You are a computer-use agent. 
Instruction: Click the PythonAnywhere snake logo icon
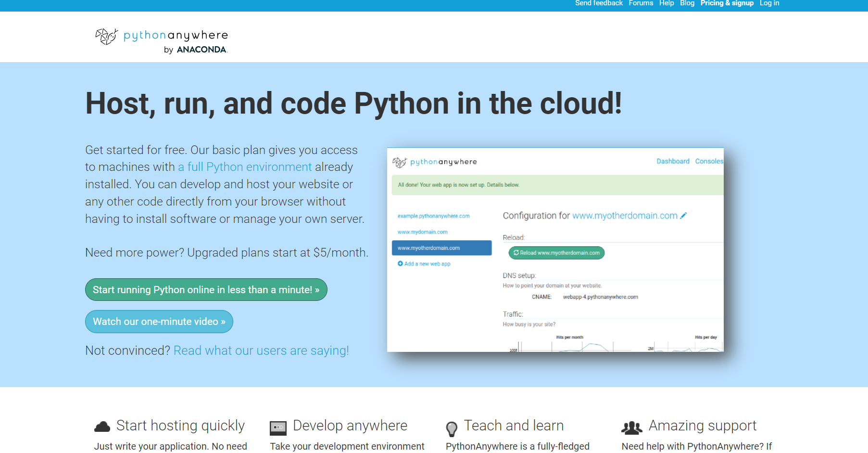(106, 36)
